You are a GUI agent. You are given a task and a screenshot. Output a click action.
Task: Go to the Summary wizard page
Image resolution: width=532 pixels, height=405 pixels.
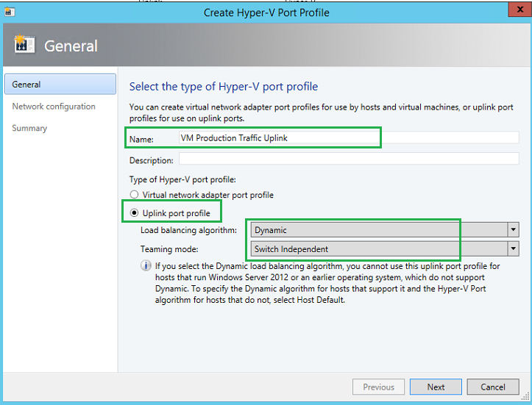coord(29,128)
